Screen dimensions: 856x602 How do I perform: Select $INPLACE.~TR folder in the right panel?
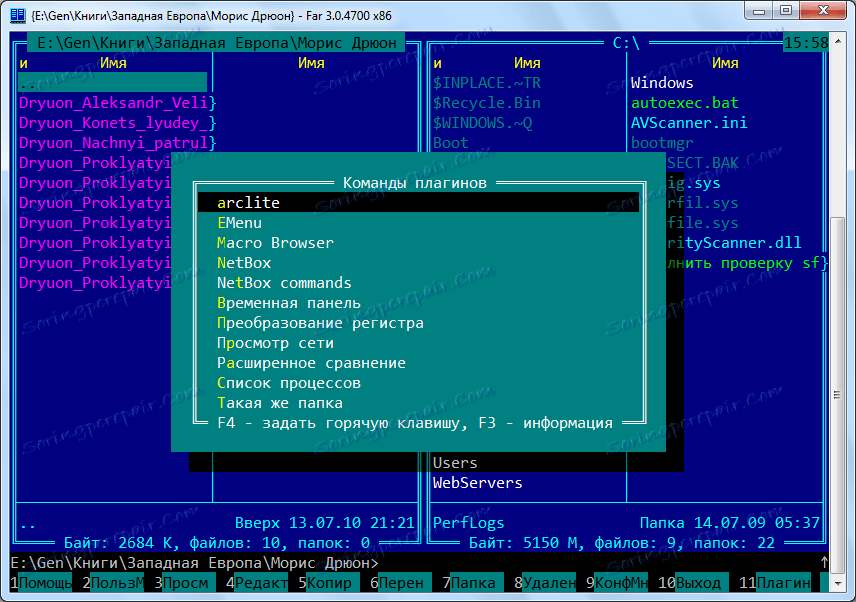point(486,83)
